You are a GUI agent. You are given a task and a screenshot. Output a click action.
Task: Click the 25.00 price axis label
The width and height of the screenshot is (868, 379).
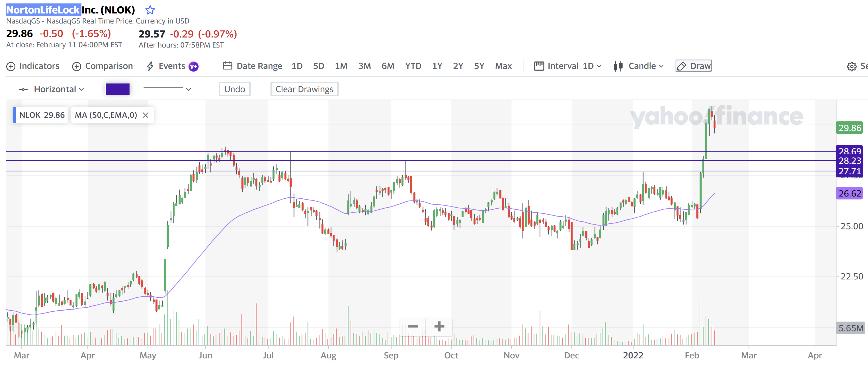pyautogui.click(x=852, y=226)
